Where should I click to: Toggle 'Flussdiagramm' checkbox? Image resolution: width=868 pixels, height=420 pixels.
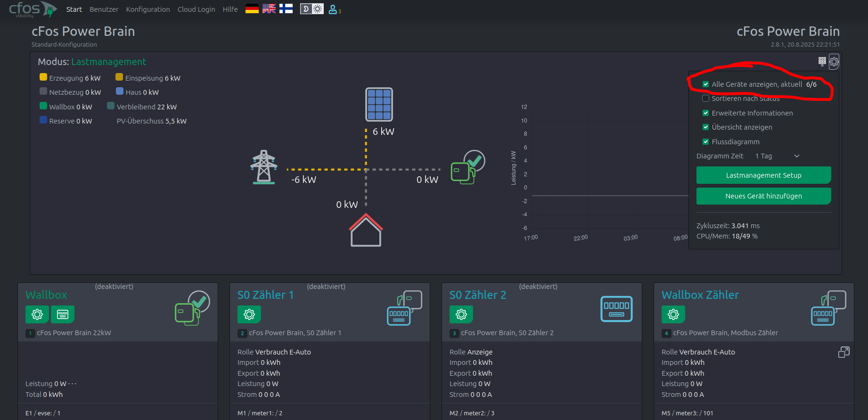click(705, 142)
